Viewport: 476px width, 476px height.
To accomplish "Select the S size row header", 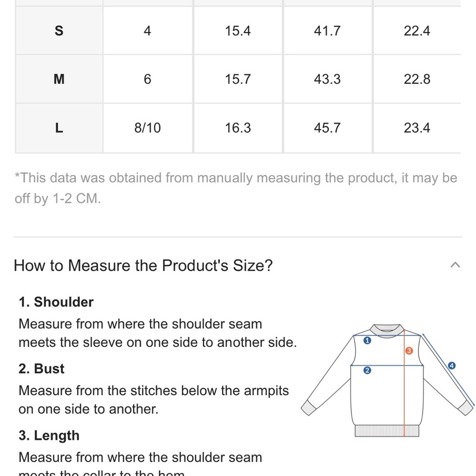I will pos(59,30).
